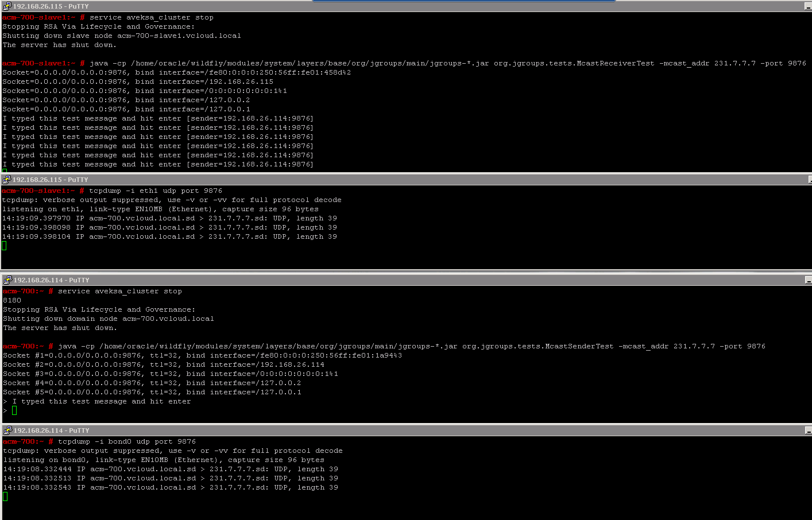
Task: Click 'Shutting down slave node' output line
Action: pos(122,36)
